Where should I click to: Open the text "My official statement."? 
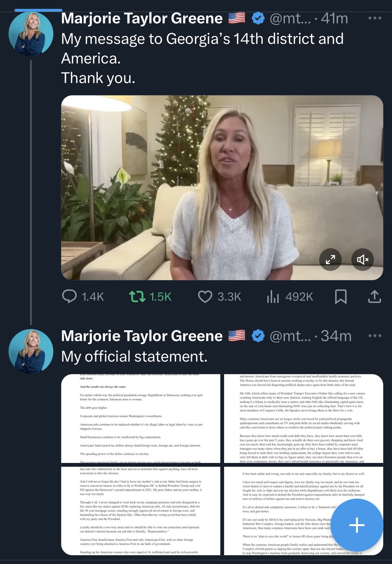coord(134,357)
